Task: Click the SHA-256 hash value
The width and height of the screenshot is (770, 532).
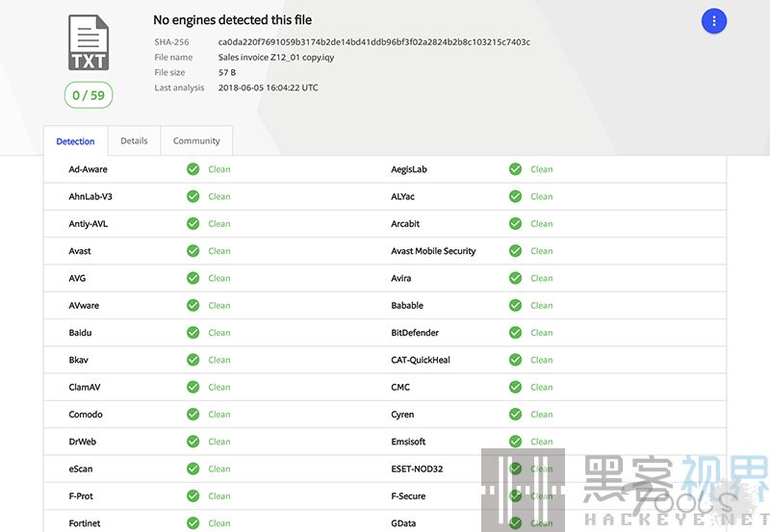Action: point(373,42)
